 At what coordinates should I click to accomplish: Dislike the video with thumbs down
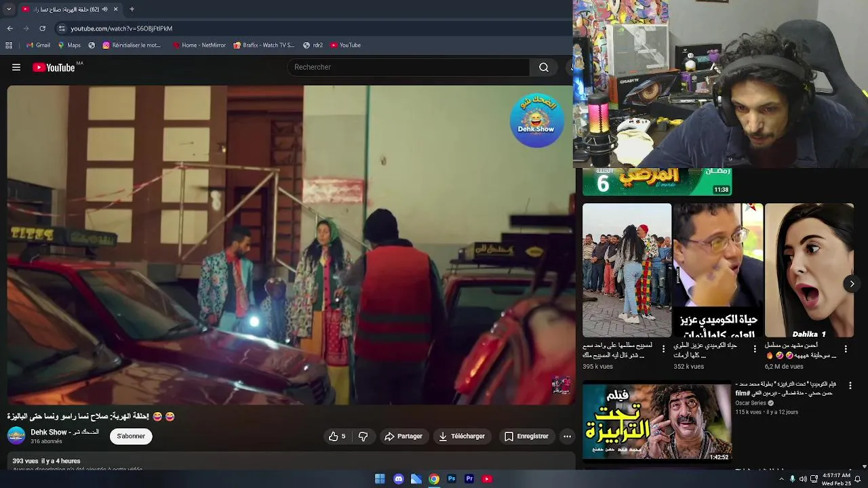point(363,436)
